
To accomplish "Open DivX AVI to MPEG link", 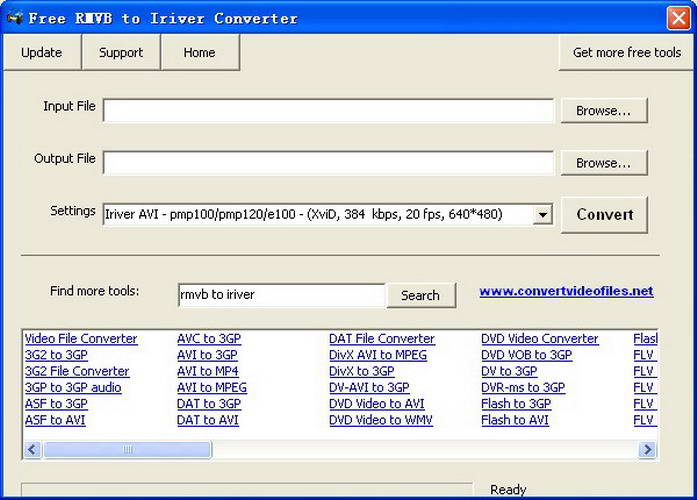I will [378, 355].
